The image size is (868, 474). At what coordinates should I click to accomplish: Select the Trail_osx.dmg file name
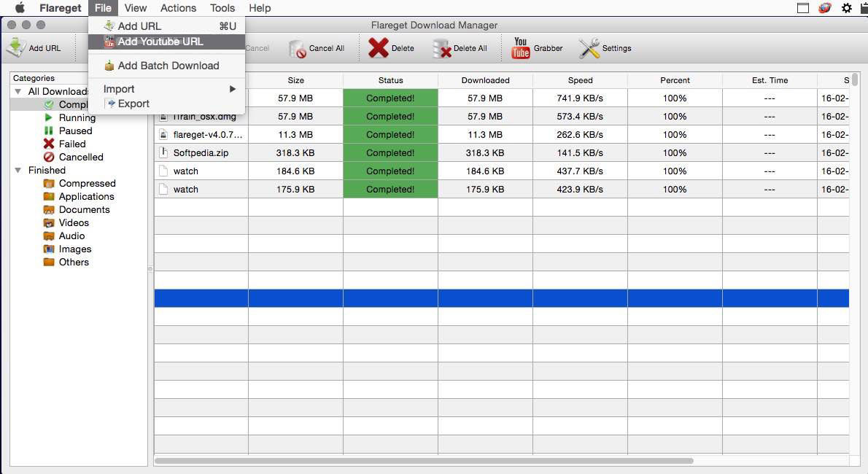tap(204, 117)
